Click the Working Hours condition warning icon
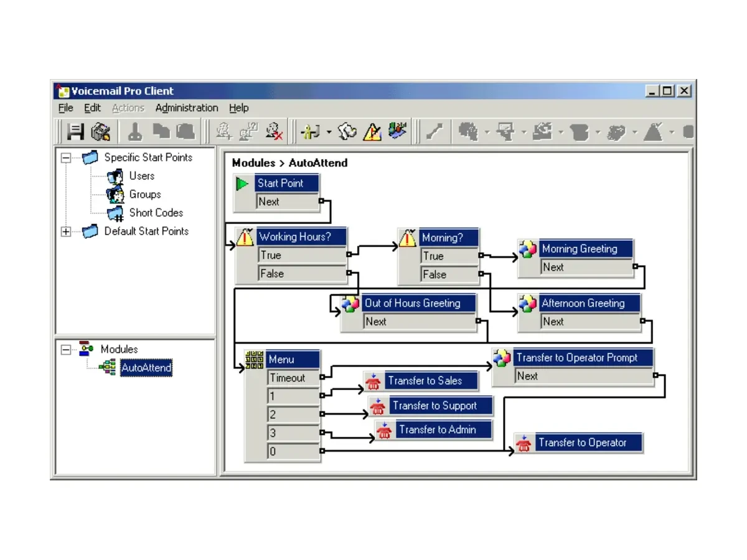Image resolution: width=747 pixels, height=560 pixels. pyautogui.click(x=246, y=237)
